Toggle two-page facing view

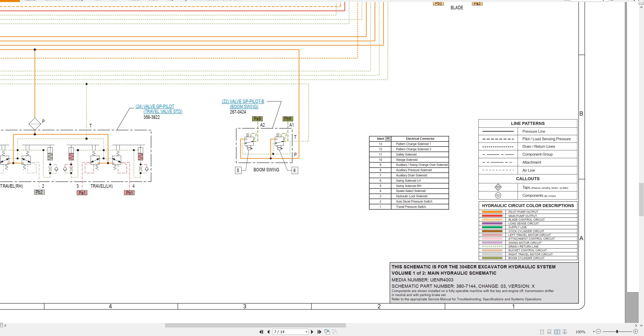[557, 332]
